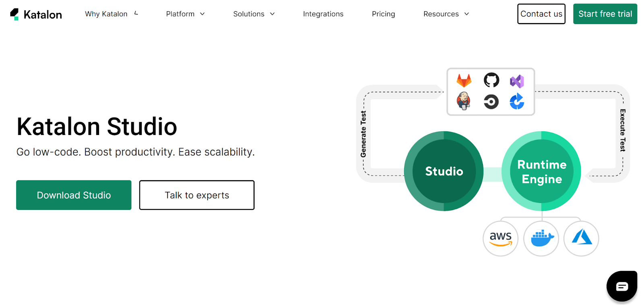This screenshot has width=644, height=307.
Task: Click Start free trial
Action: click(x=605, y=14)
